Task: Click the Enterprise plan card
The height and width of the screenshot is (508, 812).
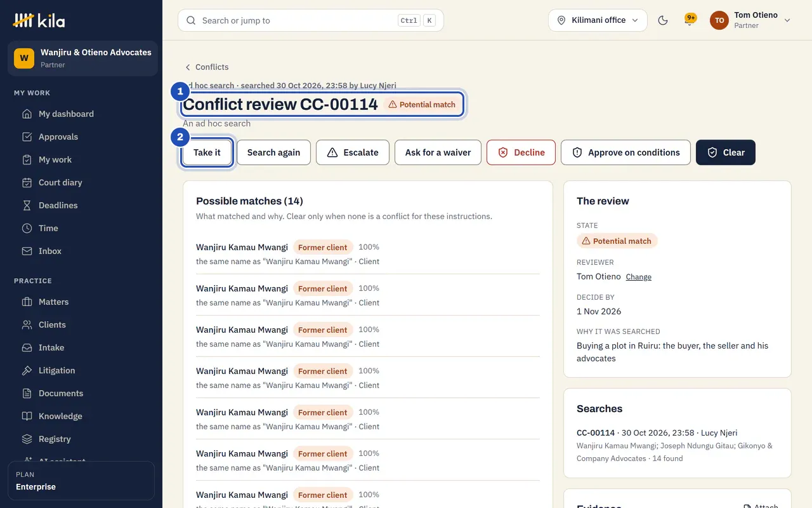Action: [x=81, y=481]
